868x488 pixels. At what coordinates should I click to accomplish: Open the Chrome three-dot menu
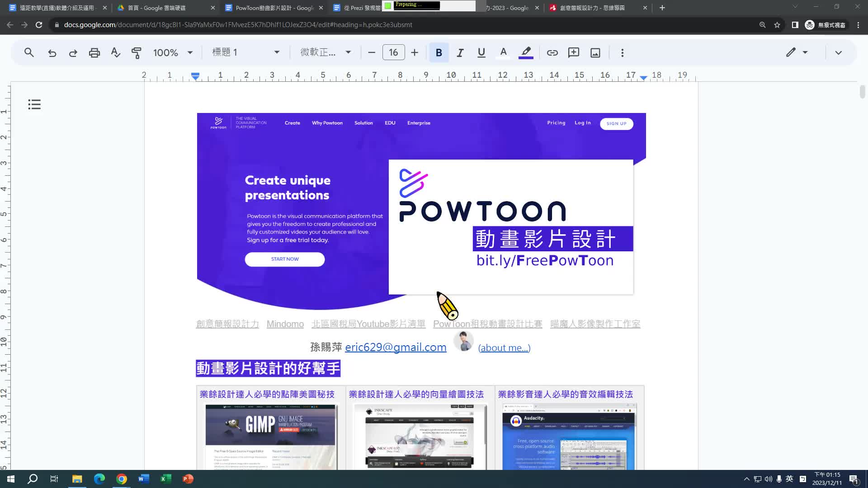click(x=858, y=25)
